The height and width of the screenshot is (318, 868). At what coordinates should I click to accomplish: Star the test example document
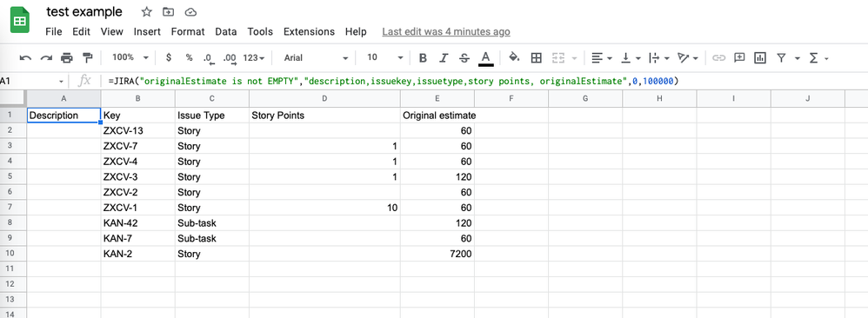click(146, 11)
